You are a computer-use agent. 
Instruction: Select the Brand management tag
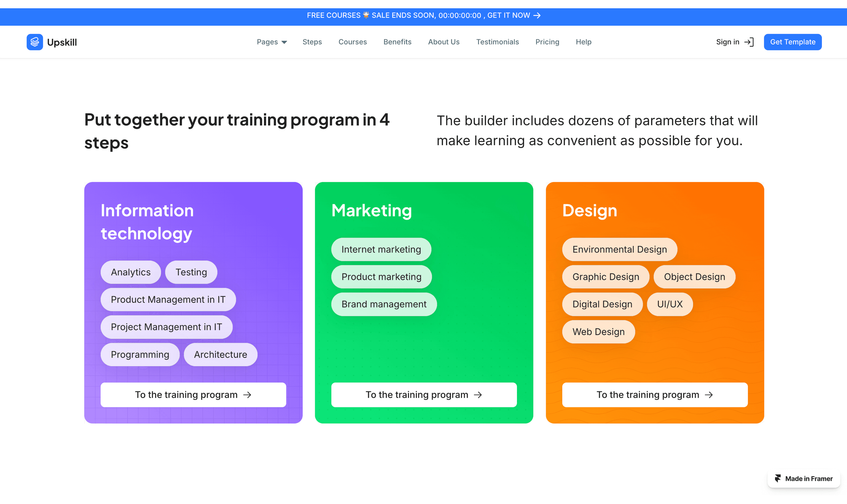384,304
